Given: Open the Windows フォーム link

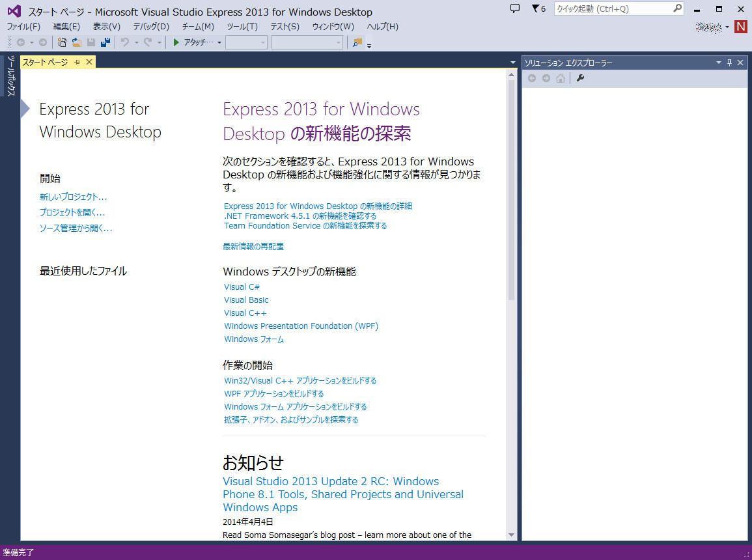Looking at the screenshot, I should (254, 339).
